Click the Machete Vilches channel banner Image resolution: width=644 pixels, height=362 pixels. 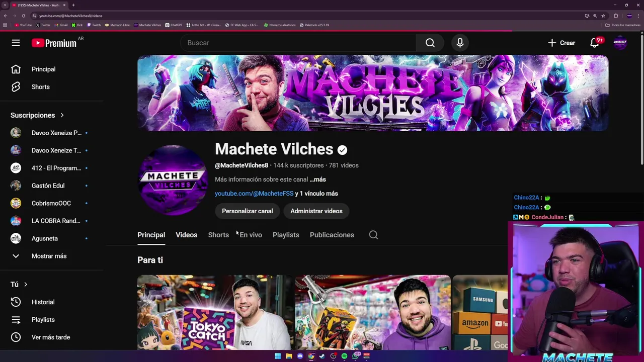point(373,93)
